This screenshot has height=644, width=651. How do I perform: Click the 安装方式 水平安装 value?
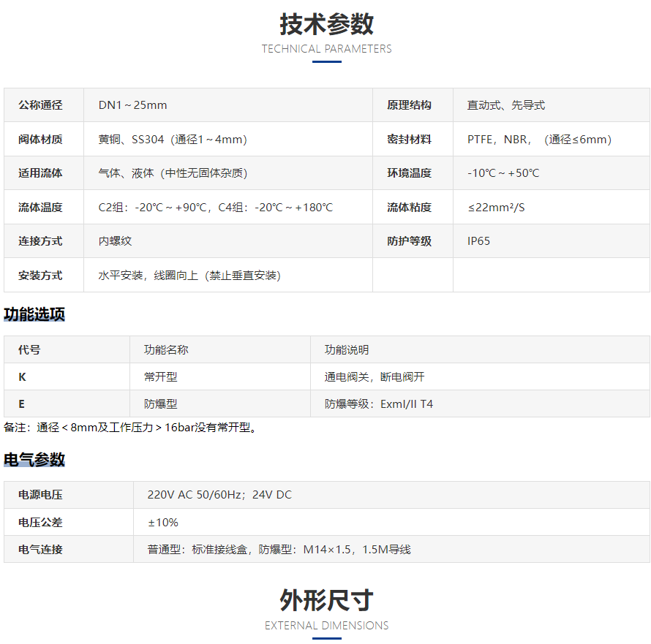point(189,276)
